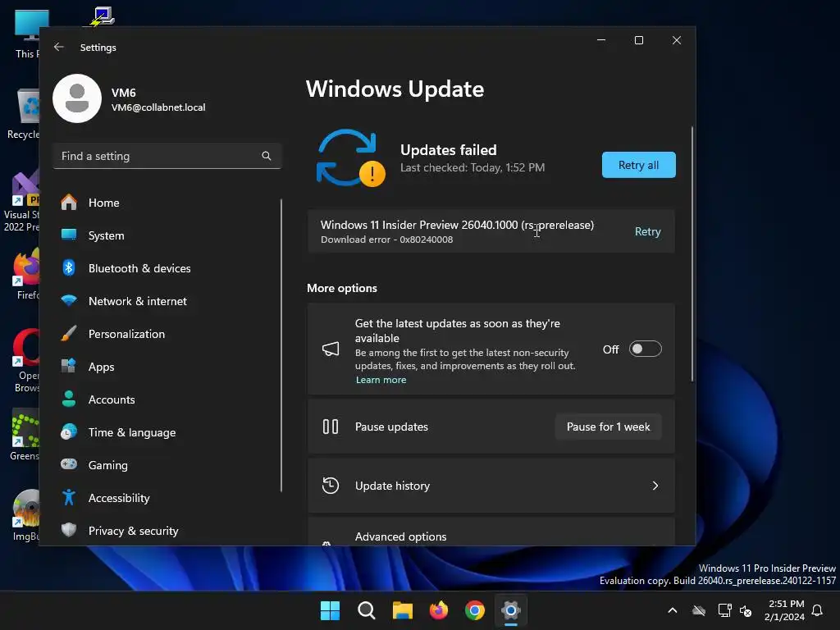
Task: Click the search magnifier in Find a setting
Action: [267, 156]
